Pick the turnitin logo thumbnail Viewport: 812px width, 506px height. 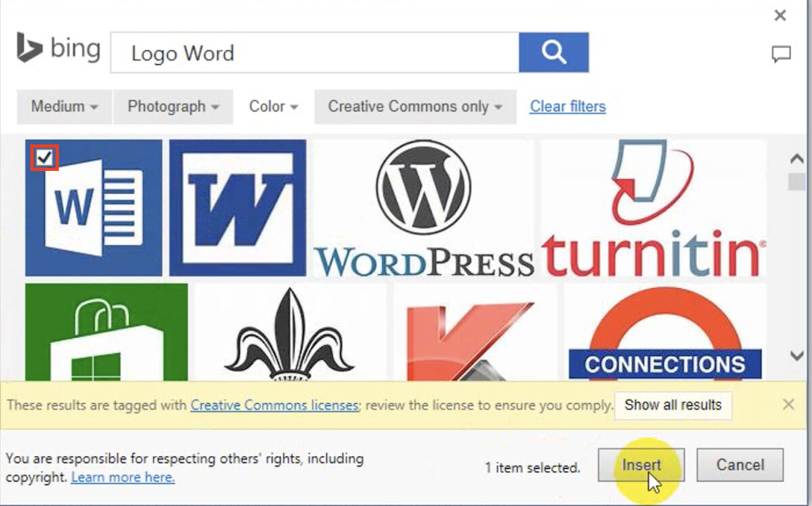[654, 208]
